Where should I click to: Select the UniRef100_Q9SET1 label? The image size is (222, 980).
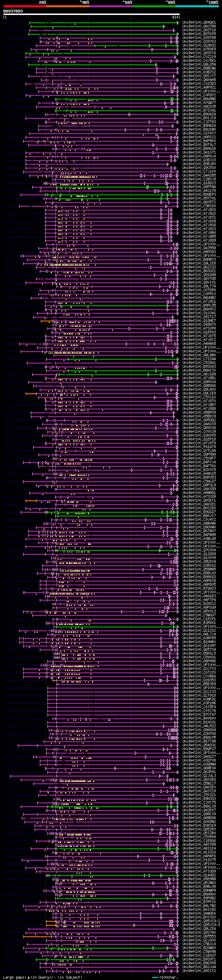tap(199, 501)
